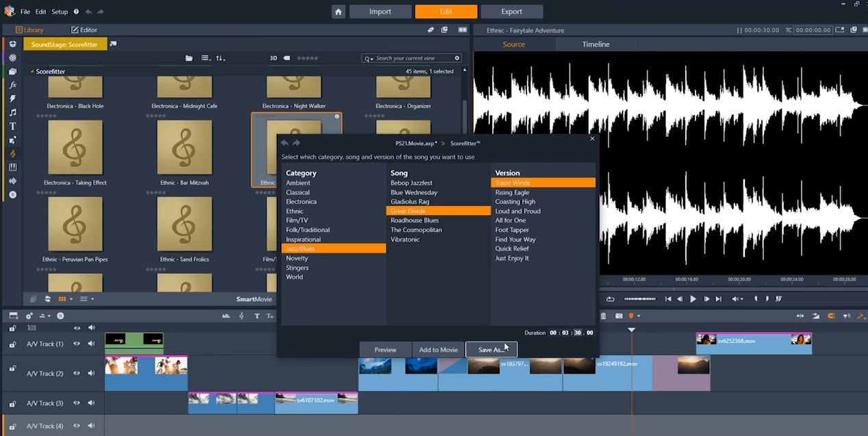Collapse the Scorefitter library group

31,71
